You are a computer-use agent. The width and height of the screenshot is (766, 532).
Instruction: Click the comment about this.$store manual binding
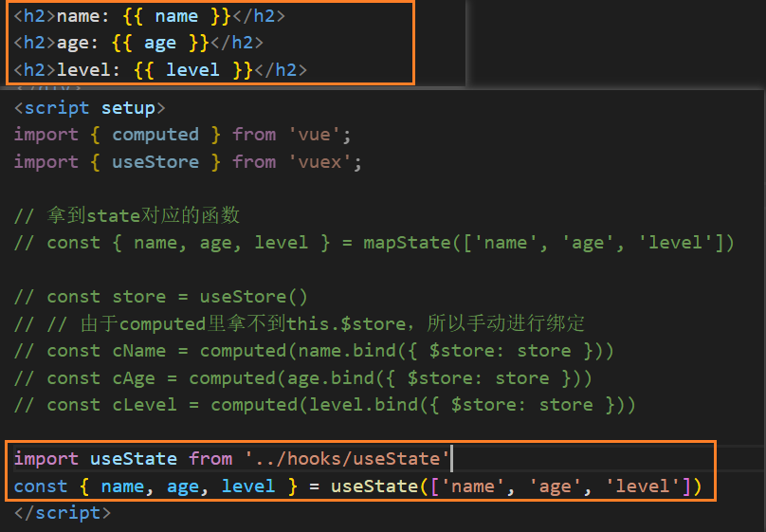[300, 323]
